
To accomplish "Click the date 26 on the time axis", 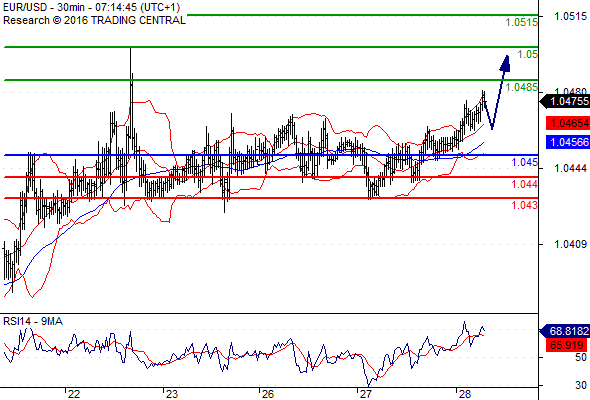I will tap(268, 394).
